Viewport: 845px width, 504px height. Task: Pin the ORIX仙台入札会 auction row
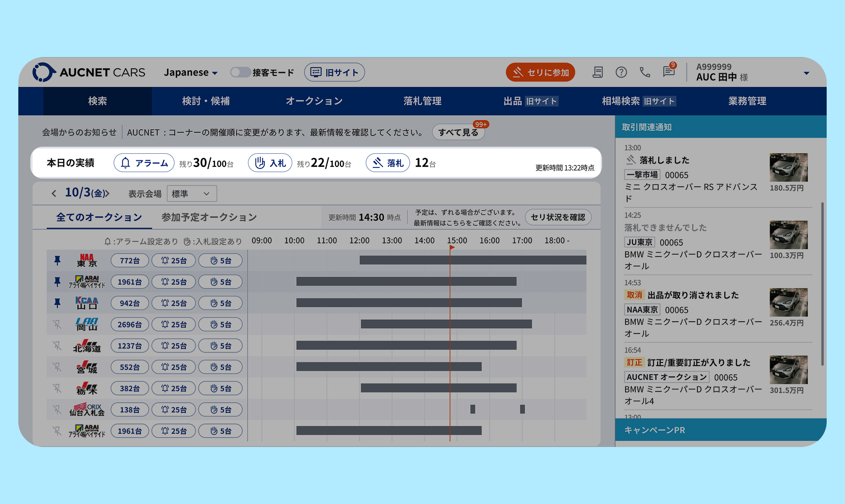(x=58, y=410)
